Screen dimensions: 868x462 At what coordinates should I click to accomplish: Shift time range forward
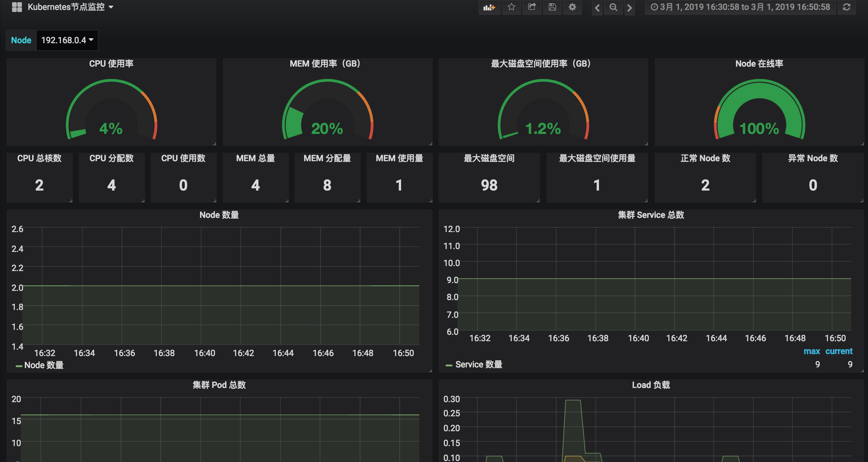(x=629, y=7)
